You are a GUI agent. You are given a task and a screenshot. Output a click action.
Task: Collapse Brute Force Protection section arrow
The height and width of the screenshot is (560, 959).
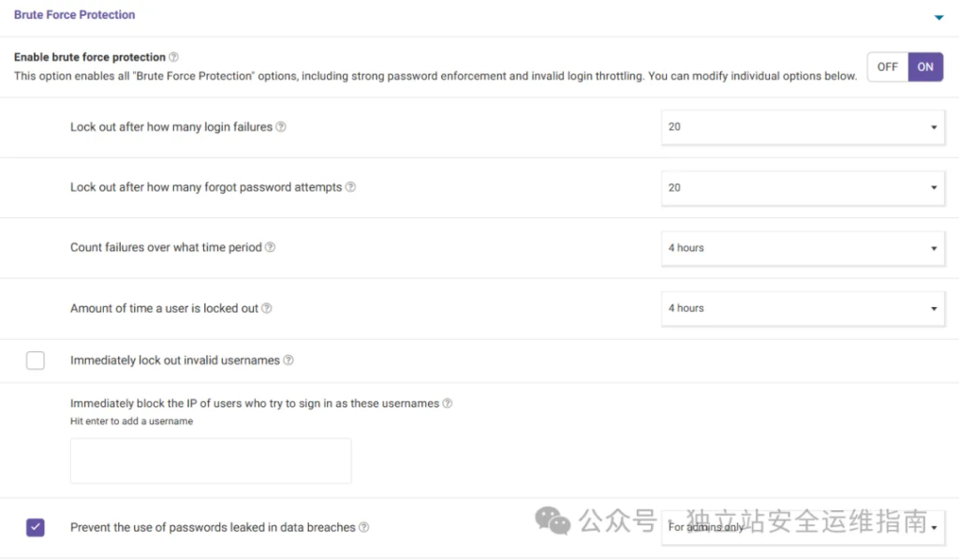[x=938, y=18]
